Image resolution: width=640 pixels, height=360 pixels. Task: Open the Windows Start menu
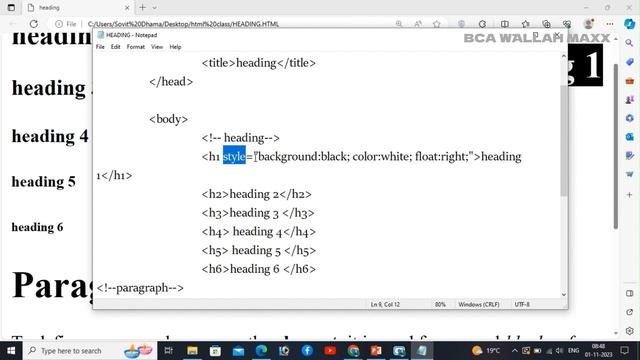coord(11,351)
